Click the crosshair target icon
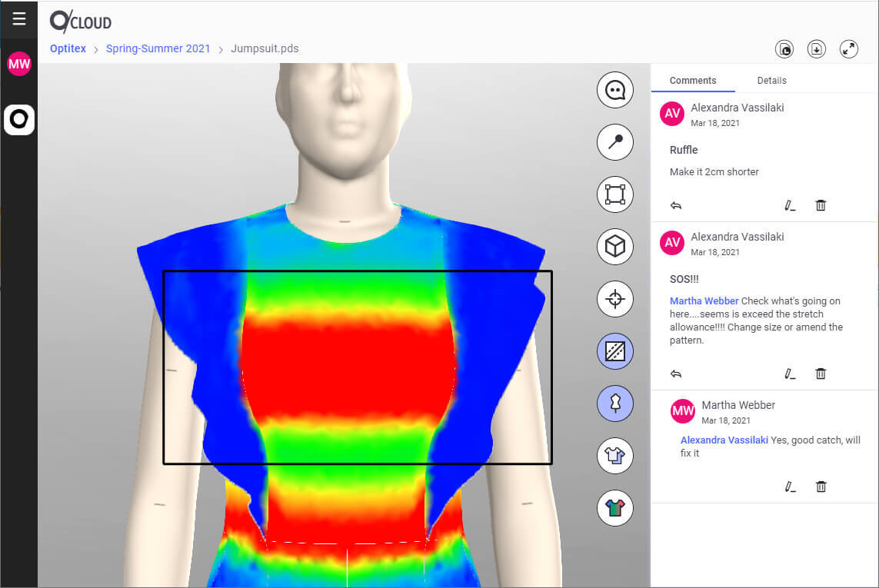879x588 pixels. click(614, 299)
